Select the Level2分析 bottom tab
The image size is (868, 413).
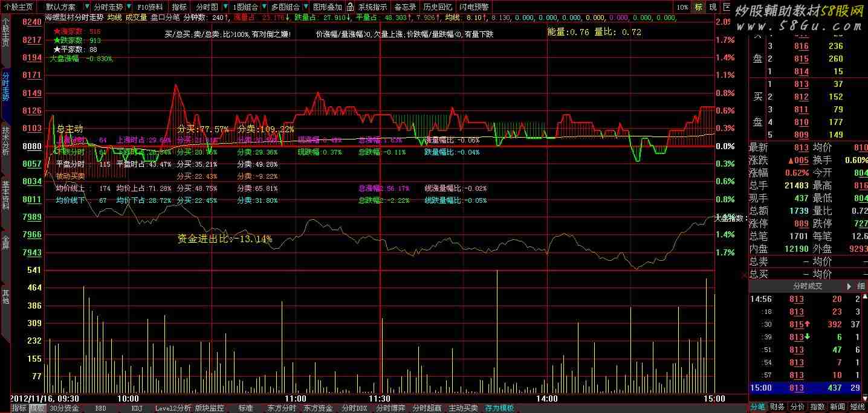(x=173, y=408)
